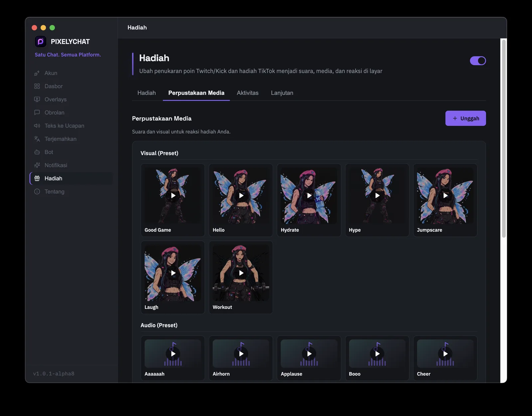Click the Airhorn card label
The width and height of the screenshot is (532, 416).
pos(221,374)
